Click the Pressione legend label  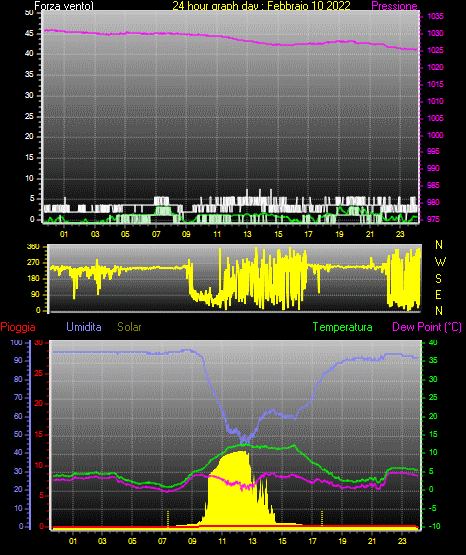tap(394, 6)
